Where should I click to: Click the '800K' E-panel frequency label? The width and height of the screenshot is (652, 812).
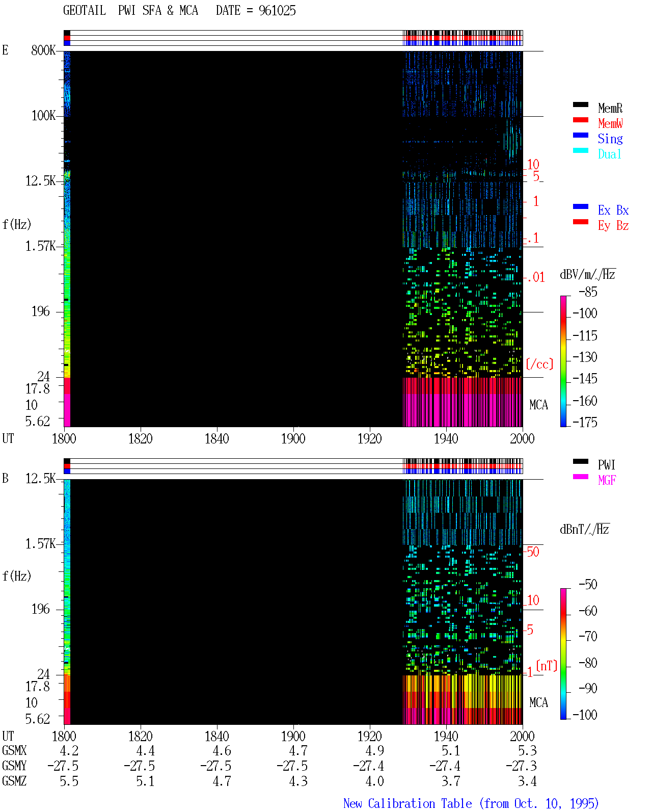tap(43, 50)
